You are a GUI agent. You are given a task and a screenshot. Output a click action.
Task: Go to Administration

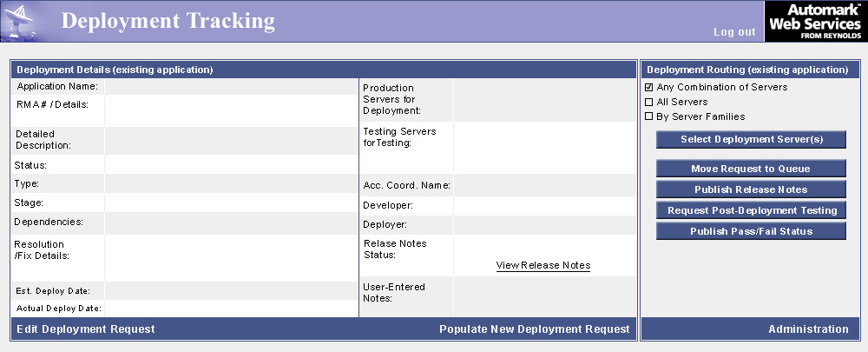click(808, 329)
